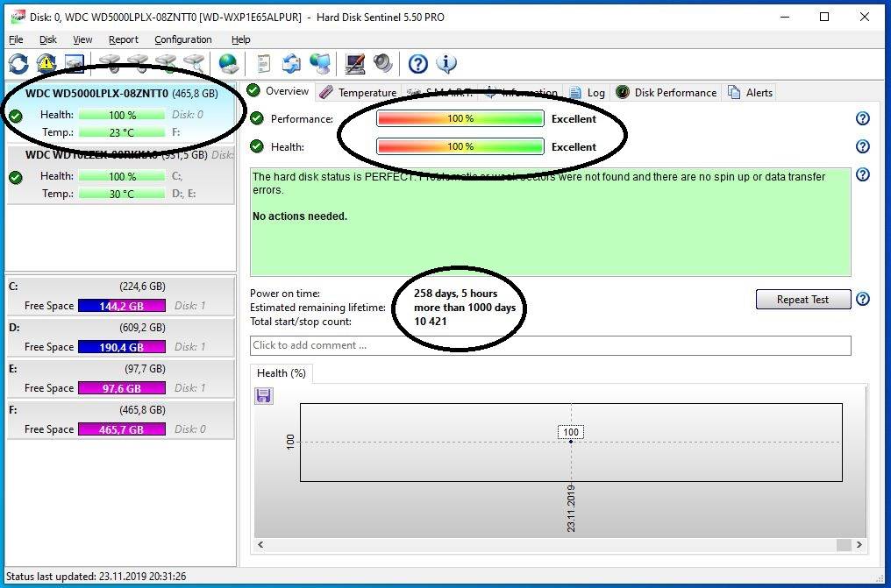Click the green check icon of WD5000LPLX disk
891x588 pixels.
(16, 116)
